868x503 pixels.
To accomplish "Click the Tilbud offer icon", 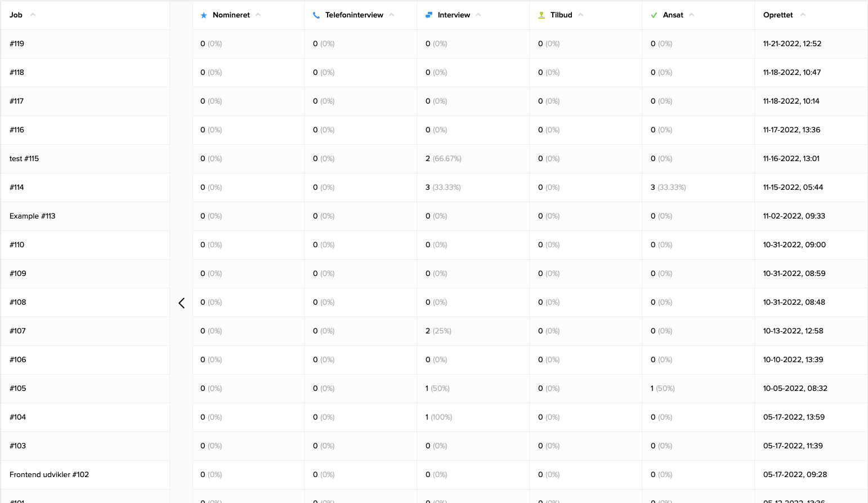I will point(542,15).
